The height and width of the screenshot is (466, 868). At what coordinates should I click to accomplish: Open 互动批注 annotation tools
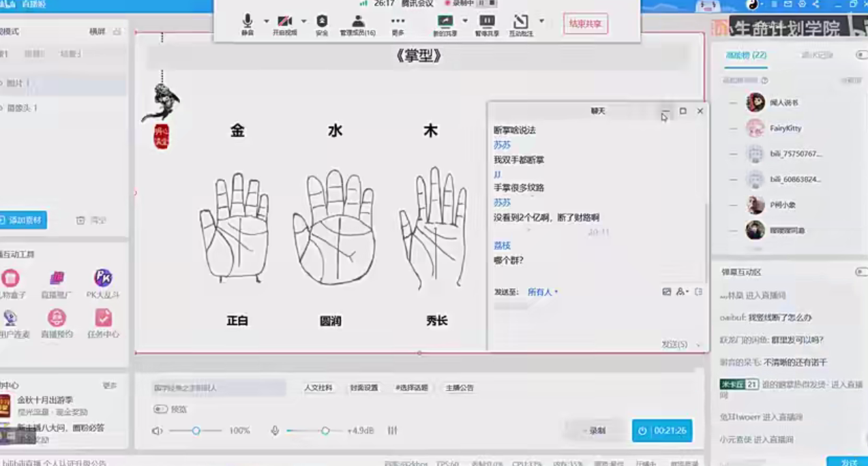pyautogui.click(x=520, y=22)
